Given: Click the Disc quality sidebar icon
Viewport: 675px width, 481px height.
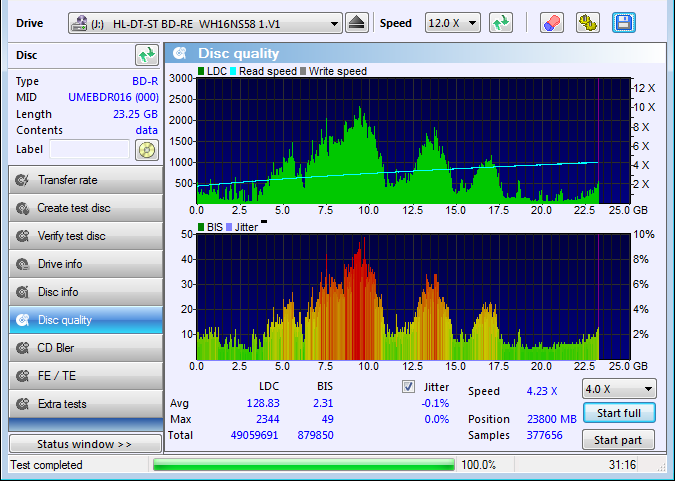Looking at the screenshot, I should (x=22, y=320).
